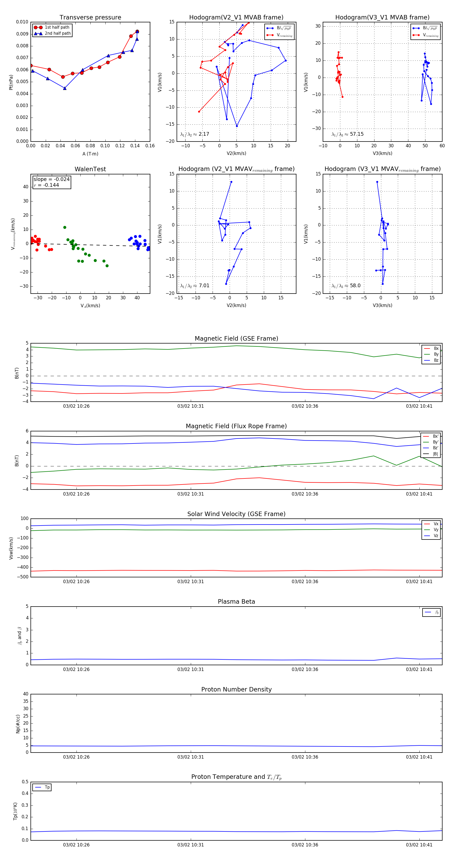The image size is (473, 868).
Task: Click the eigenvalue ratio annotation reading 57.15
Action: pos(347,134)
